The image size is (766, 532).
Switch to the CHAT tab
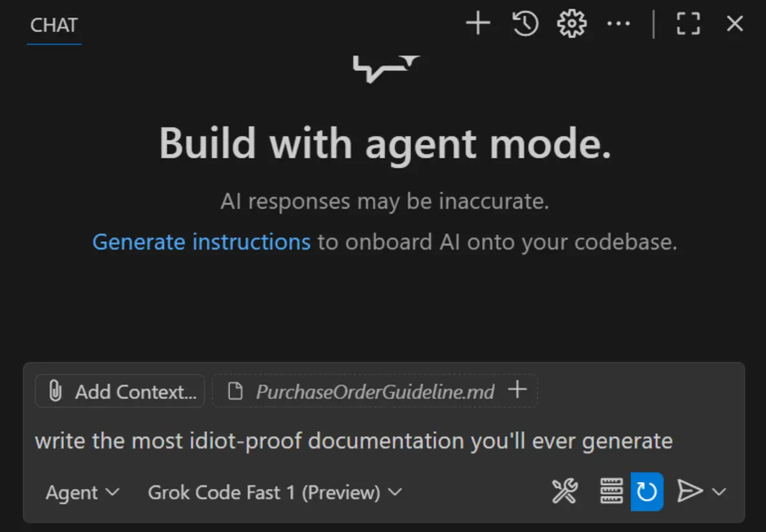point(54,26)
